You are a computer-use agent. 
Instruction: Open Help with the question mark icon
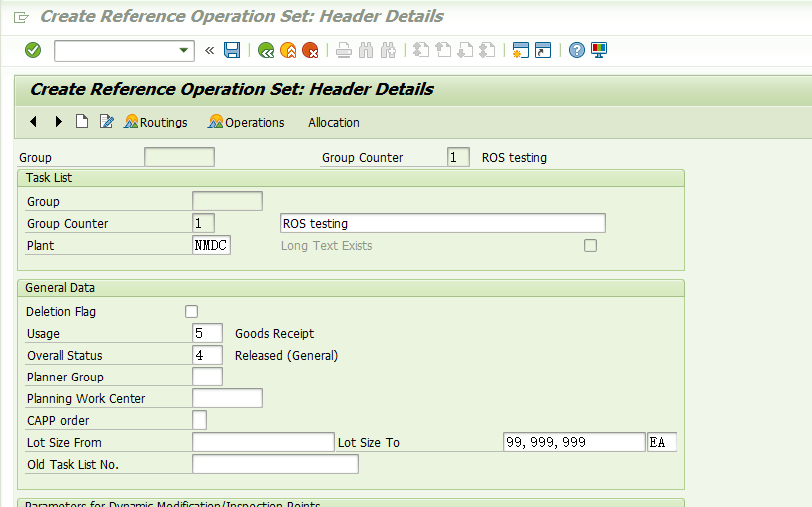(x=577, y=50)
